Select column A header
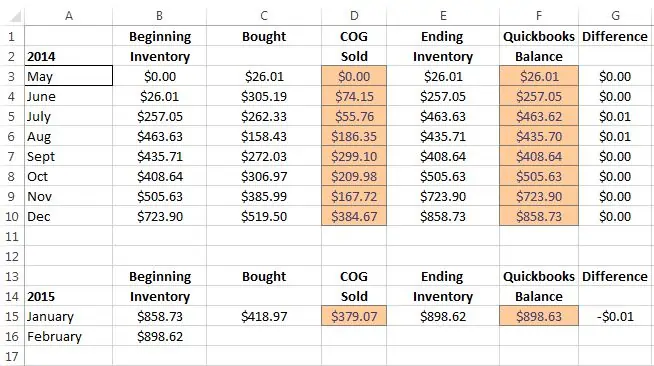This screenshot has width=654, height=366. click(x=69, y=16)
